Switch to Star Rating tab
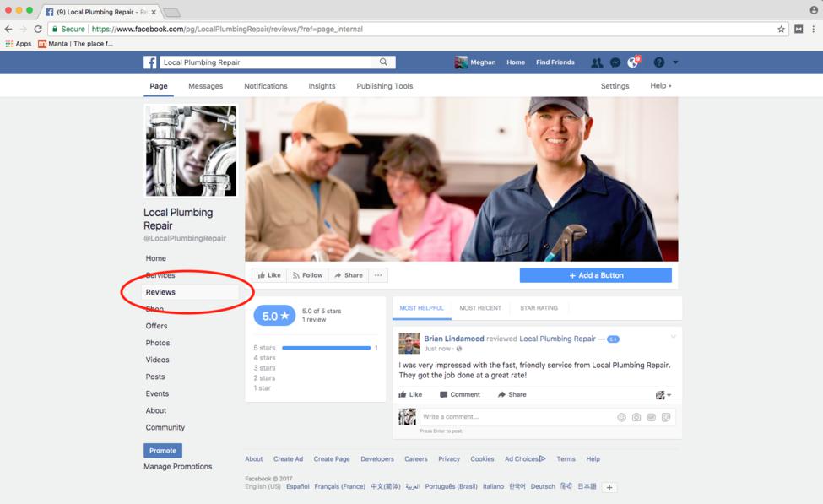 539,308
